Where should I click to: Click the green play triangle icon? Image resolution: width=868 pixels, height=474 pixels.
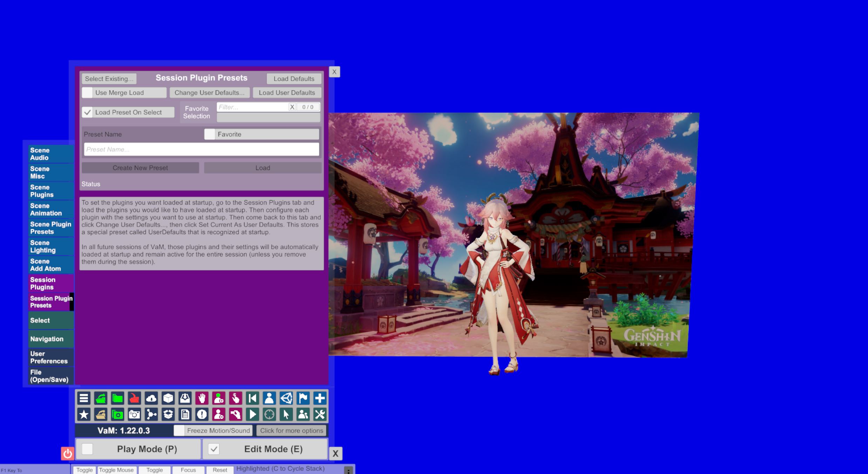click(252, 415)
